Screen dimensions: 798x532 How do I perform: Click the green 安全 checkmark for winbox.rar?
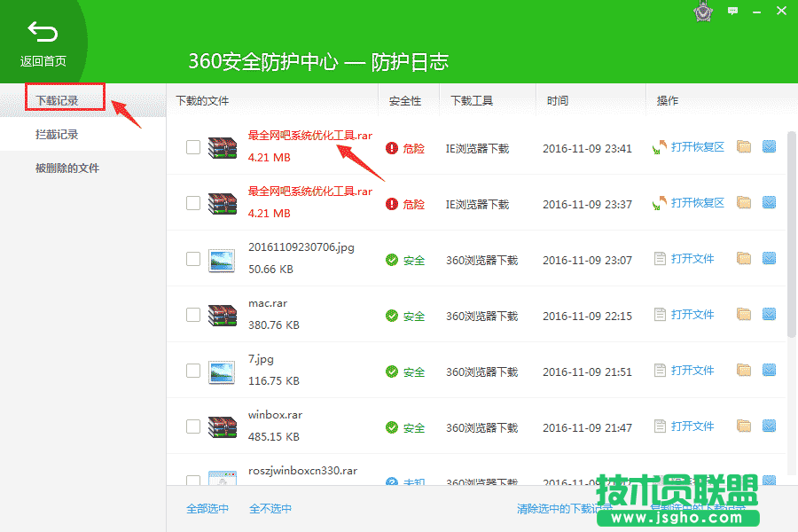[x=393, y=427]
